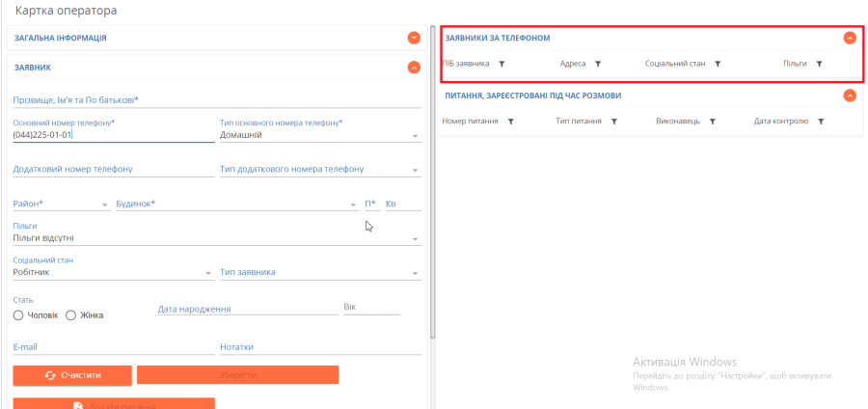Collapse Питання, зареєстровані під час розмови panel

click(850, 95)
